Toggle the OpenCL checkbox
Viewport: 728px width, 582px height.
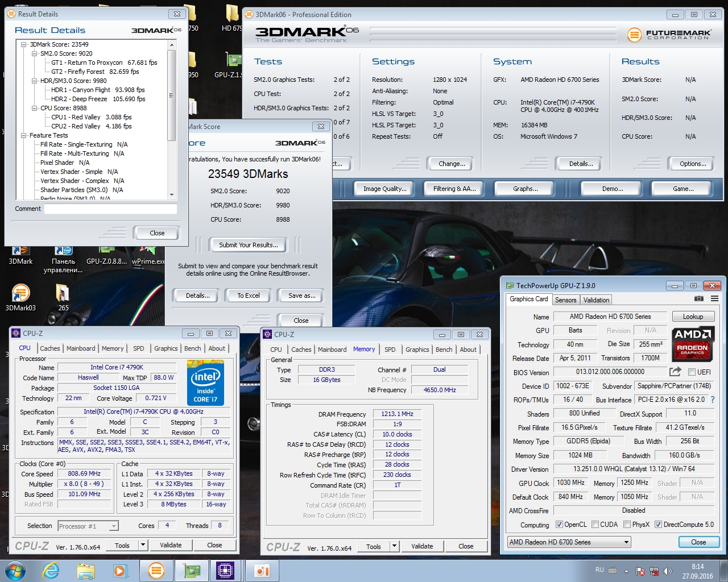coord(559,525)
